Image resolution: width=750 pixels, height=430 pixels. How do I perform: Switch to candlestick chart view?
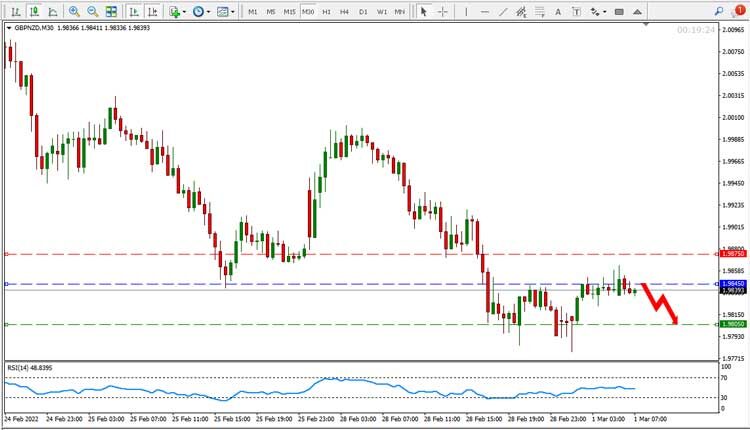(32, 12)
